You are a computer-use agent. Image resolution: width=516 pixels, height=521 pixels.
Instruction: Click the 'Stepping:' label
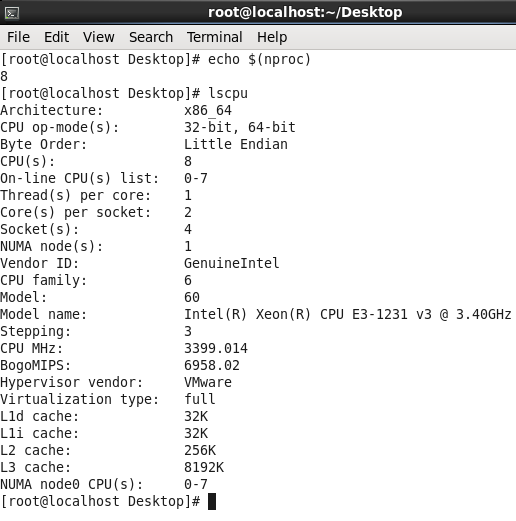35,331
